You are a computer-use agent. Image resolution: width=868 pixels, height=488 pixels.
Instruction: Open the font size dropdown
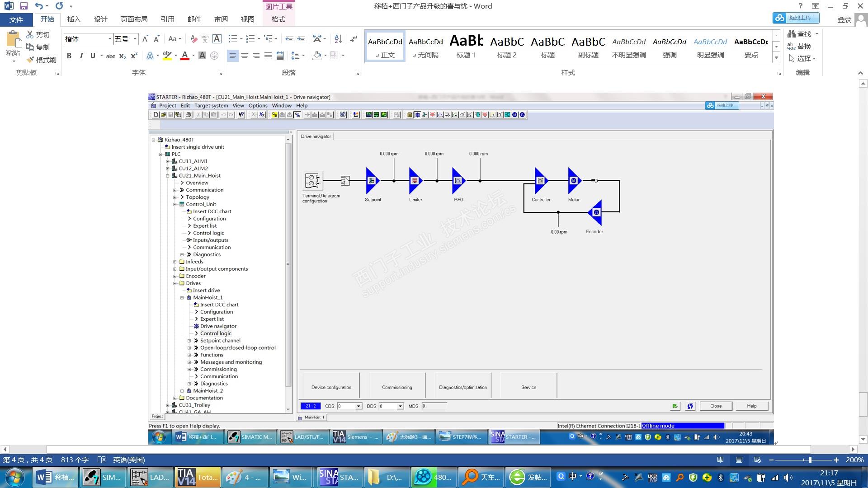click(135, 39)
